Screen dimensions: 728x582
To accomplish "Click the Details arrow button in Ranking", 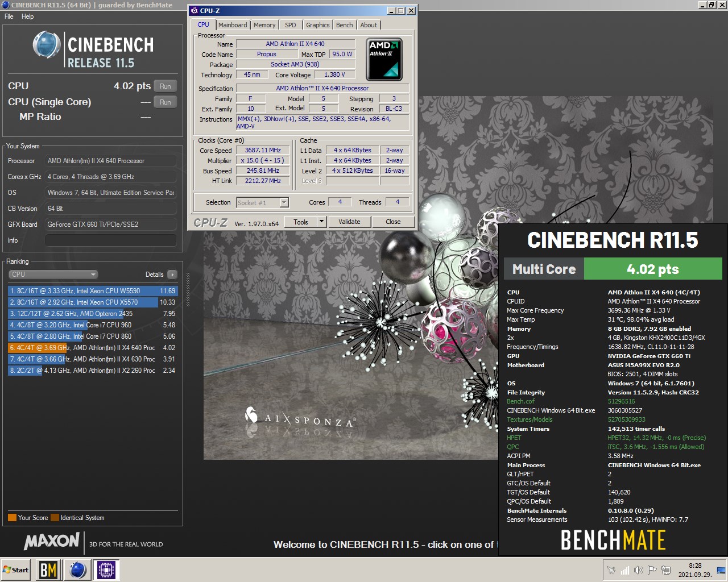I will click(x=172, y=275).
